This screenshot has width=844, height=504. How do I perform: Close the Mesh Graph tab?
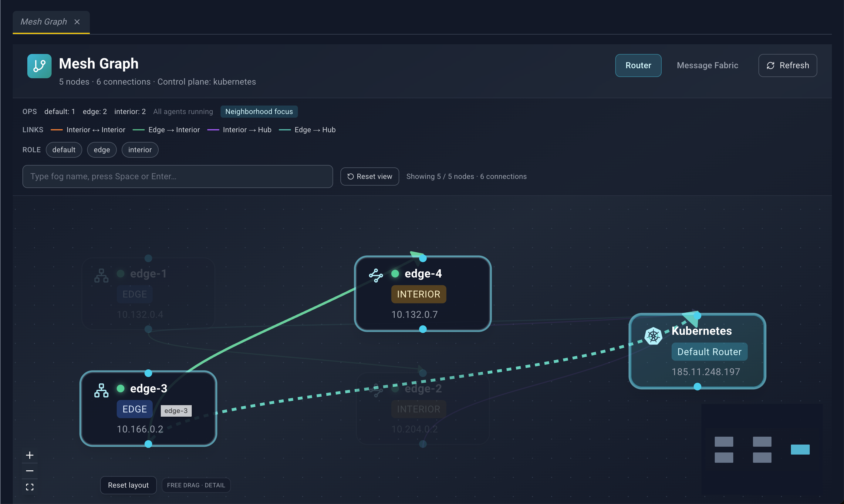point(77,22)
